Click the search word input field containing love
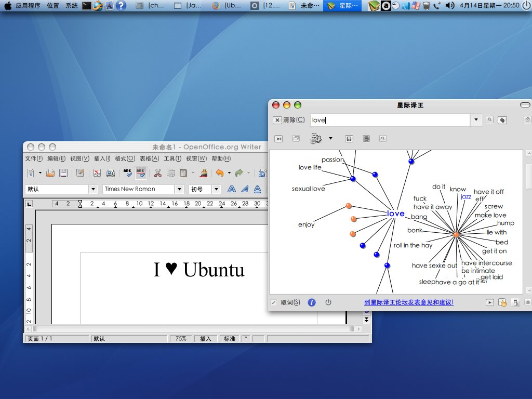The width and height of the screenshot is (532, 399). pyautogui.click(x=390, y=120)
